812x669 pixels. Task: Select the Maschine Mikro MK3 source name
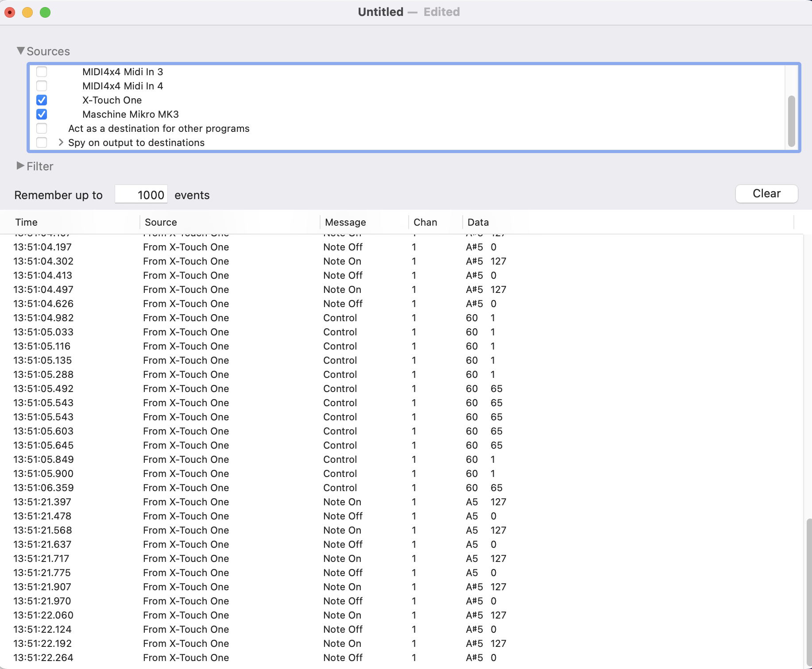pos(131,114)
